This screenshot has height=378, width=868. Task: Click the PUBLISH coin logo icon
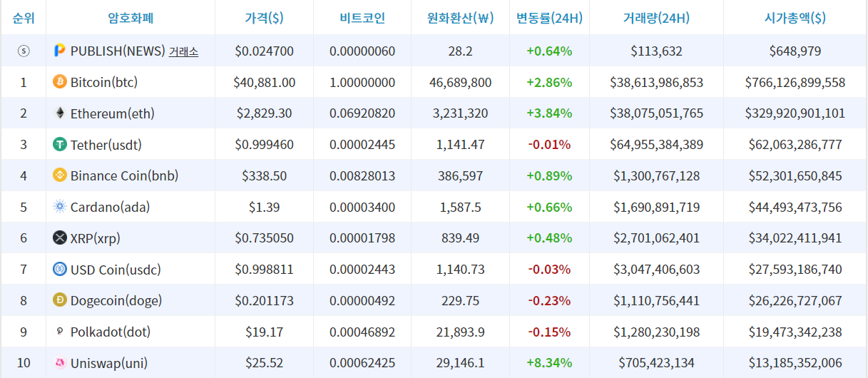coord(60,51)
